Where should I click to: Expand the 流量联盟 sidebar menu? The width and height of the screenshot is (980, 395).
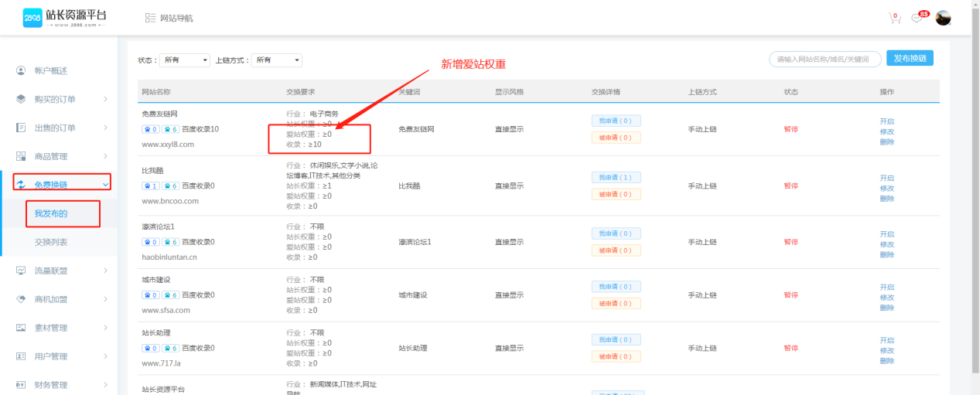point(105,271)
